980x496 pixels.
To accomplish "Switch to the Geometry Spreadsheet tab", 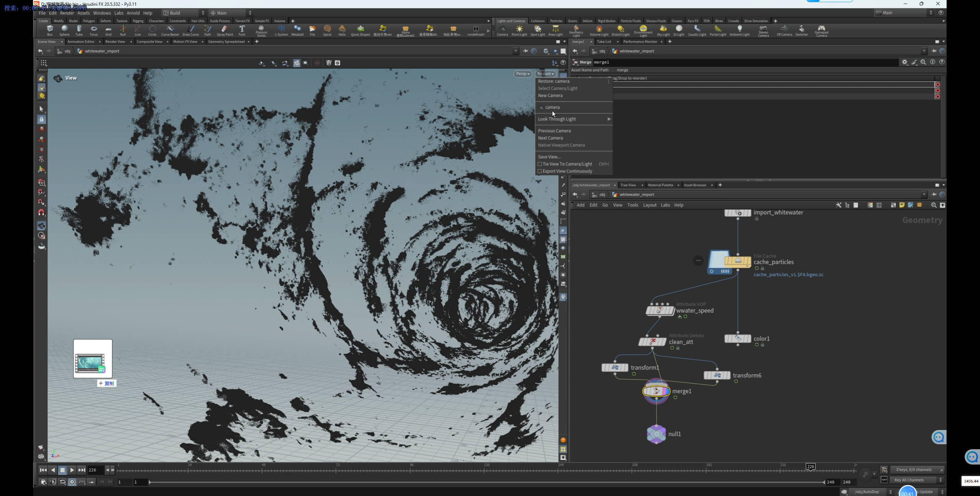I will 227,41.
